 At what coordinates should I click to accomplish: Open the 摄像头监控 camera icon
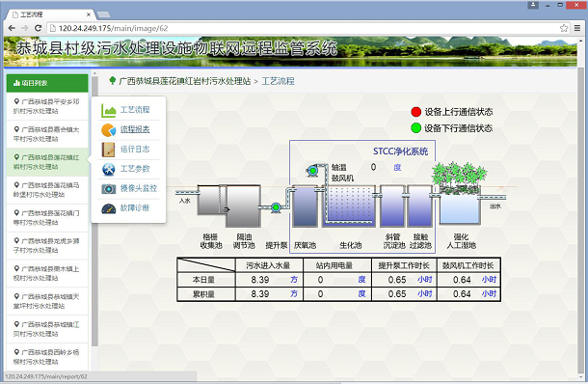tap(108, 188)
